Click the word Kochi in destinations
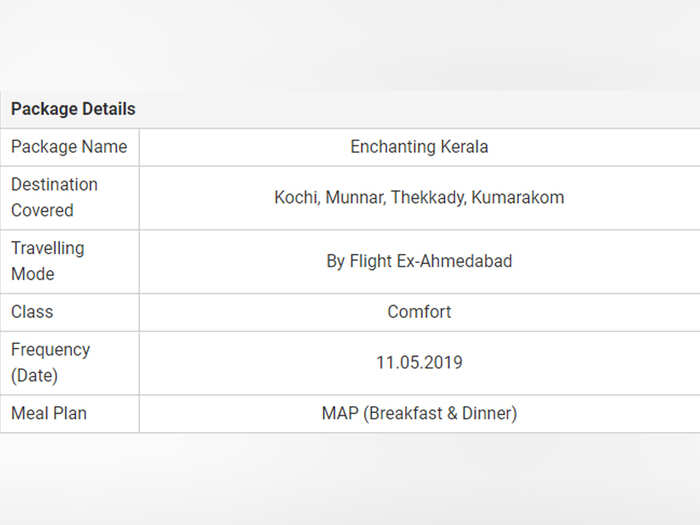The image size is (700, 525). [297, 197]
